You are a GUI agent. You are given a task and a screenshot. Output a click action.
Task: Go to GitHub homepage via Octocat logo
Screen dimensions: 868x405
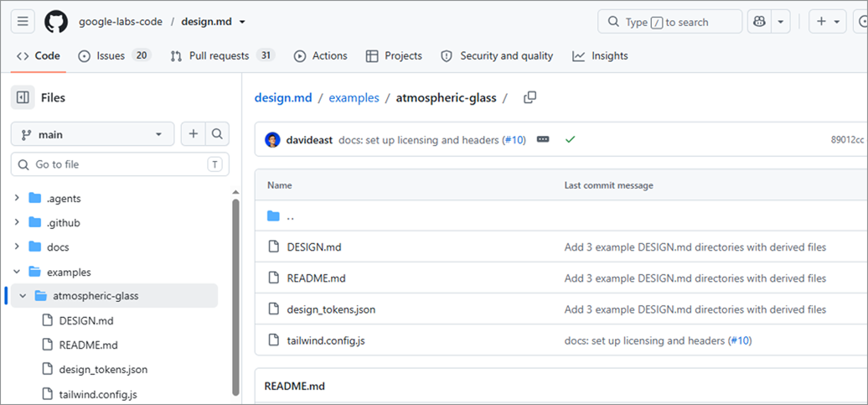[56, 21]
